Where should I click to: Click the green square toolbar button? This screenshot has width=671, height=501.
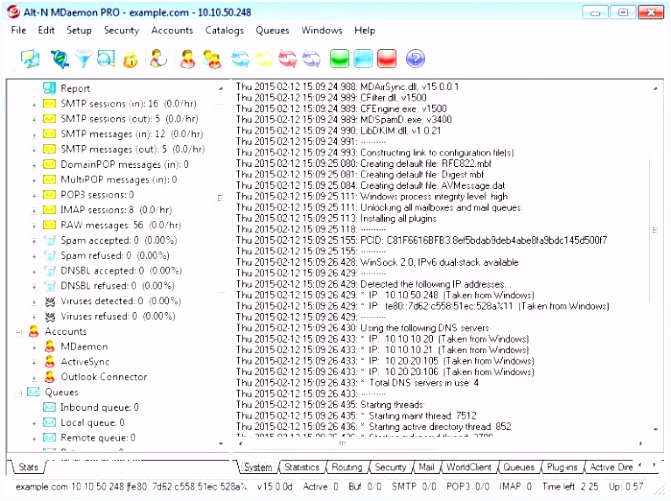click(339, 59)
